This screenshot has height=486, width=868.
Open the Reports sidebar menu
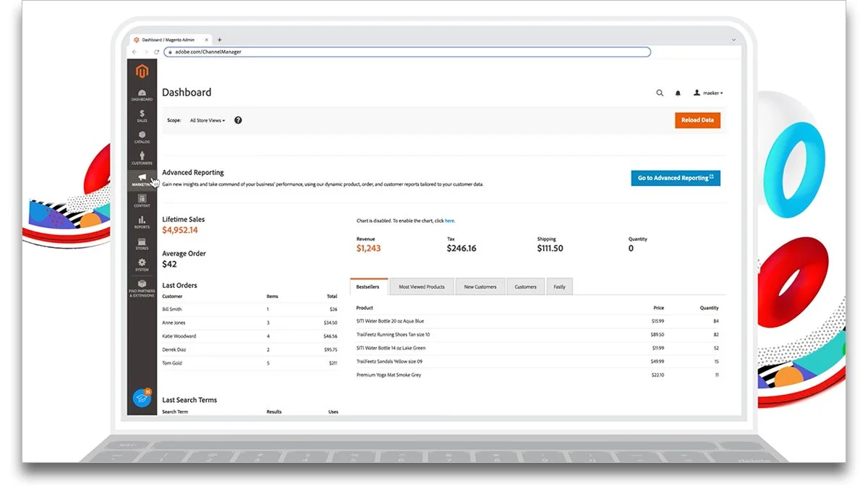coord(142,222)
